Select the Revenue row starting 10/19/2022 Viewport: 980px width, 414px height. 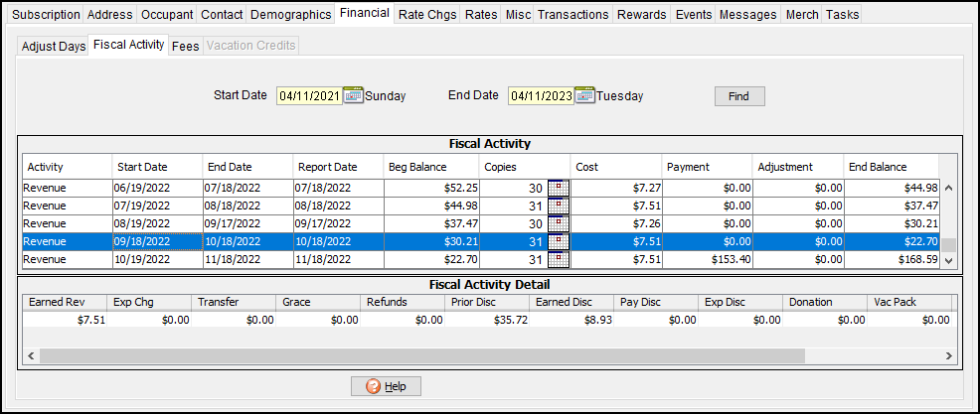(x=66, y=260)
